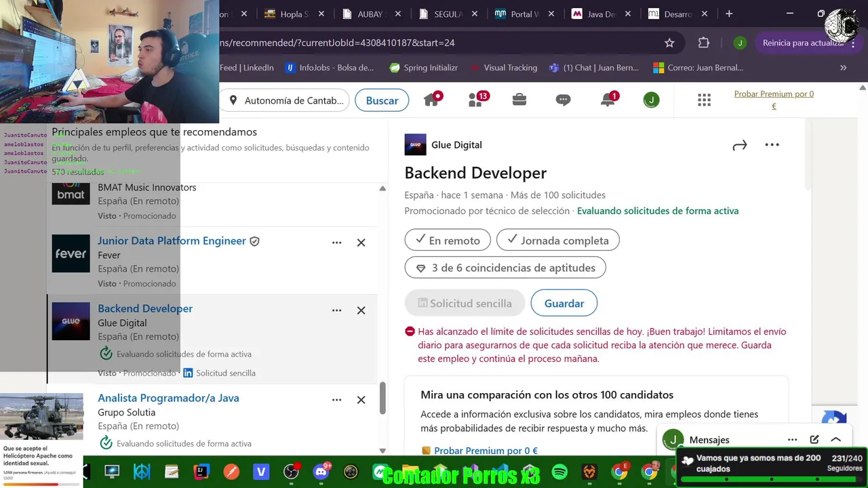Viewport: 868px width, 488px height.
Task: Open options menu for Backend Developer list card
Action: tap(336, 310)
